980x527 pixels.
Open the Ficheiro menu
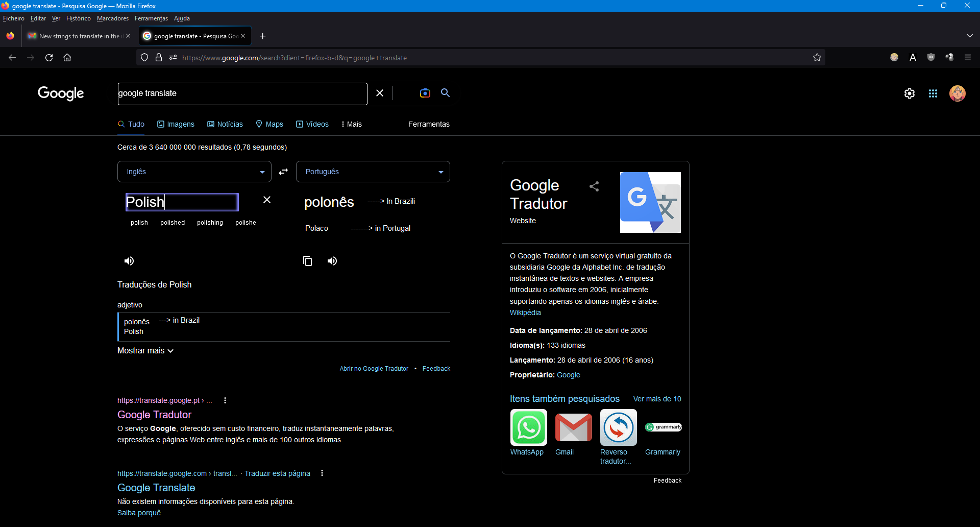click(14, 18)
